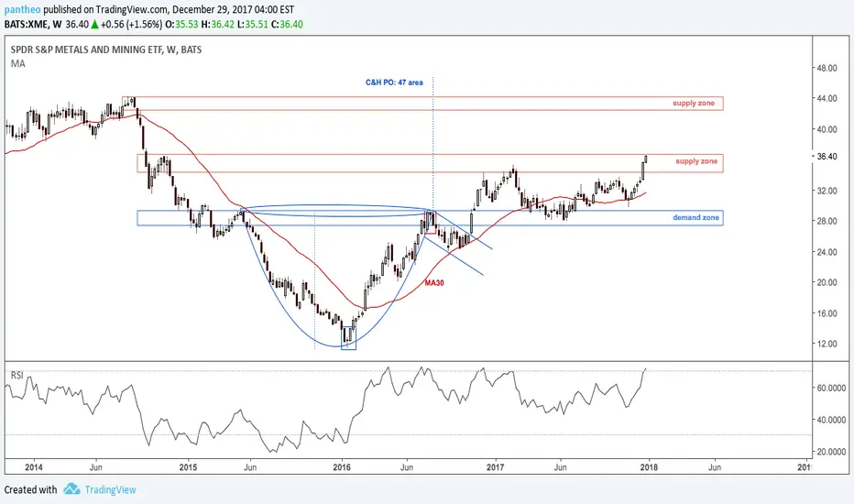Click the 2014 time axis label

pos(34,467)
